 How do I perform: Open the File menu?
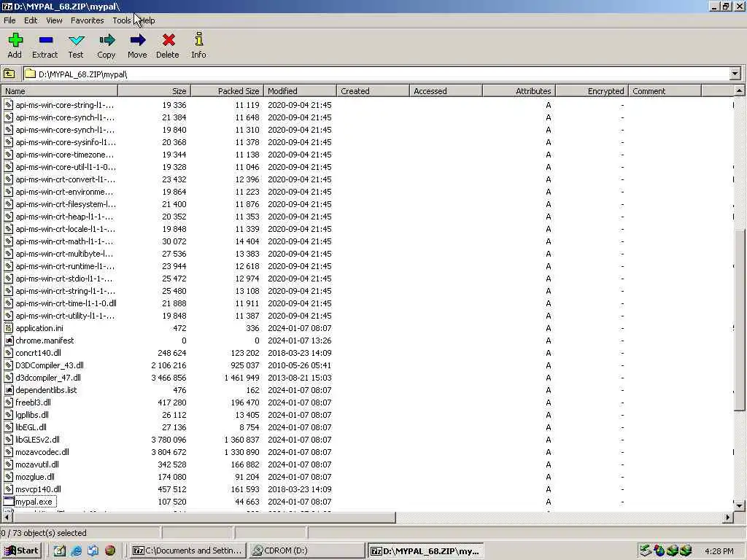tap(9, 20)
